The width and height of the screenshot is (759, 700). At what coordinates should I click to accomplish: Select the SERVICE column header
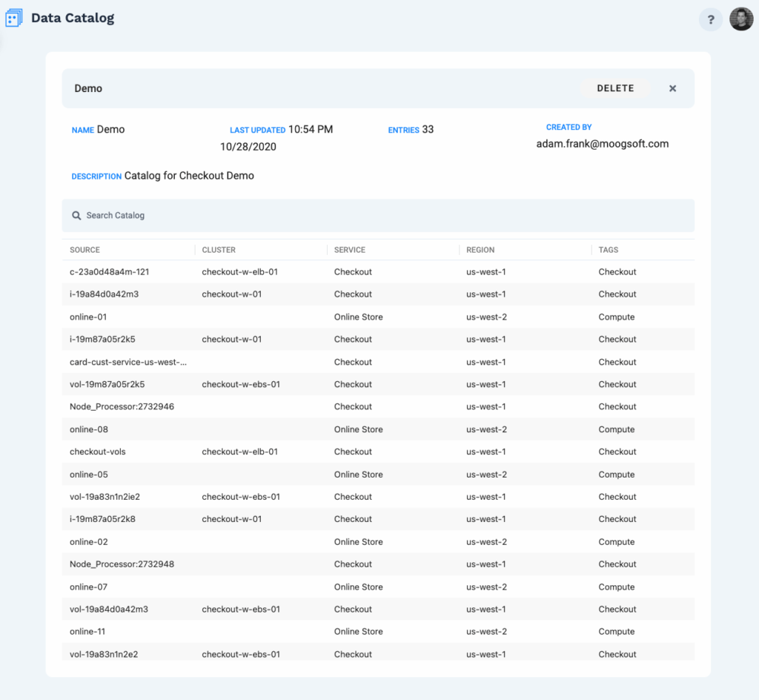tap(349, 250)
